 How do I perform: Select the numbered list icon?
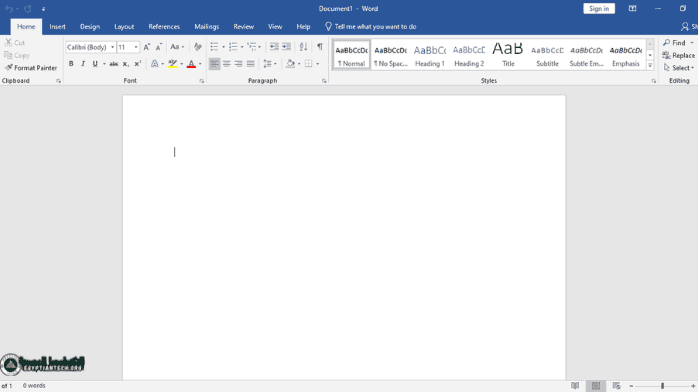(233, 47)
